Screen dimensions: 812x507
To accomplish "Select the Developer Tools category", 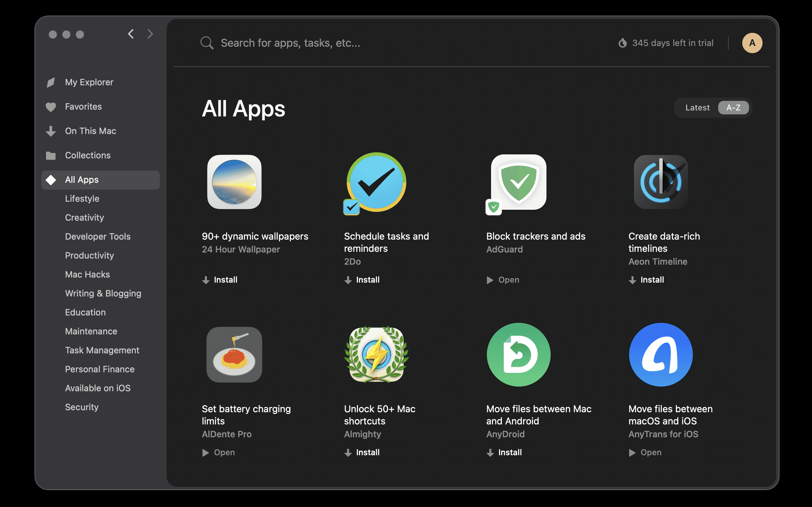I will pyautogui.click(x=98, y=237).
